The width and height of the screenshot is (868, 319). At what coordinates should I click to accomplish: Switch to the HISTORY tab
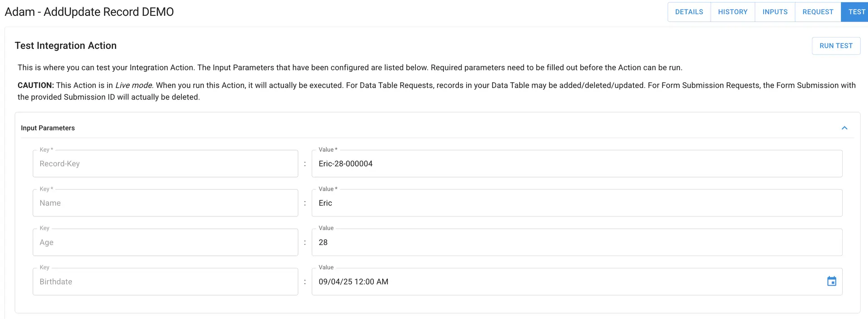pyautogui.click(x=733, y=12)
